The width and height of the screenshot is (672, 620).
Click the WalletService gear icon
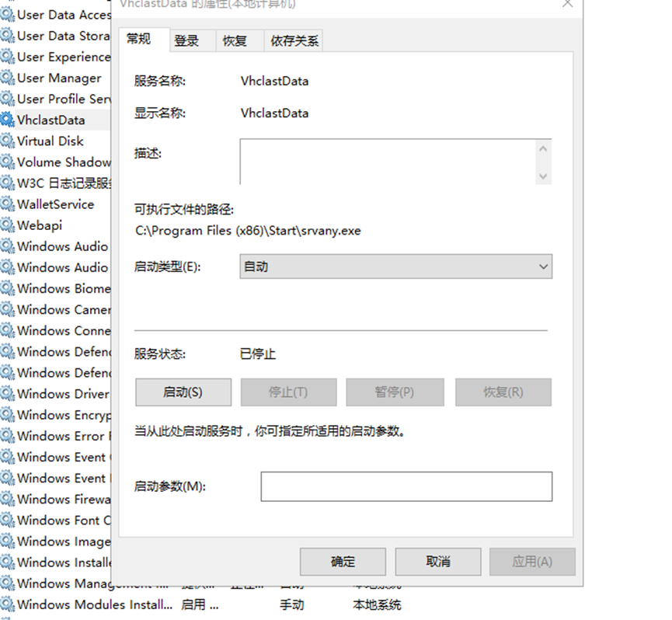tap(7, 204)
